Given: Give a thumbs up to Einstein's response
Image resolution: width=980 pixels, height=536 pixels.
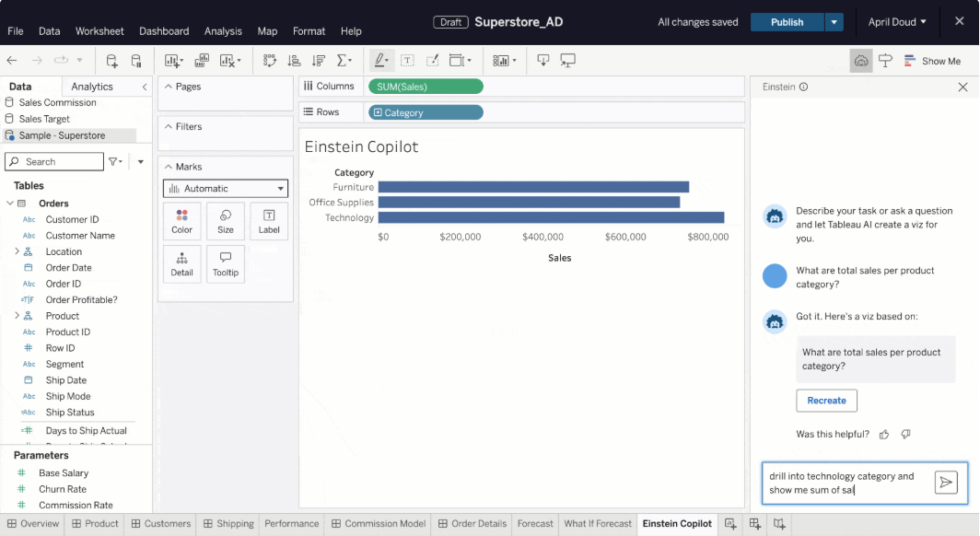Looking at the screenshot, I should (x=883, y=434).
